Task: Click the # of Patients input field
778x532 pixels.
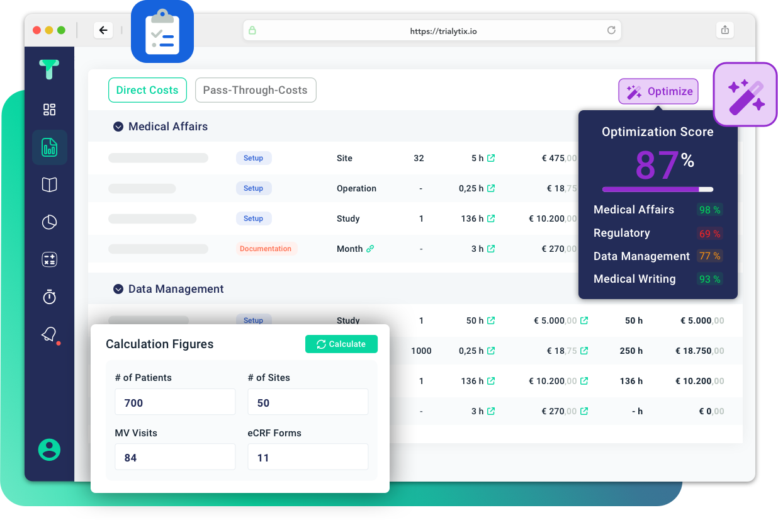Action: (x=175, y=401)
